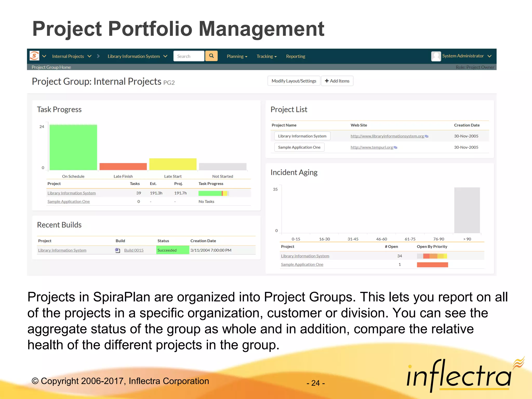Click the breadcrumb arrow after Internal Projects

pos(98,56)
